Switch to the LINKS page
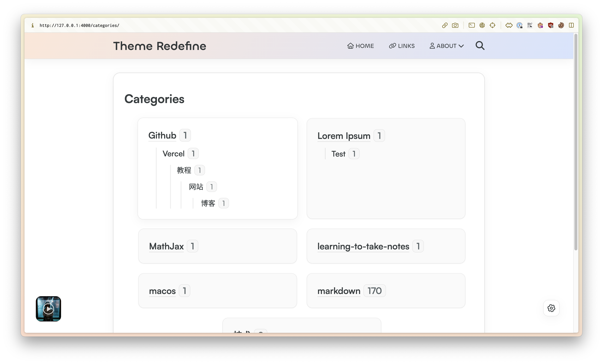Screen dimensions: 603x364 click(402, 45)
